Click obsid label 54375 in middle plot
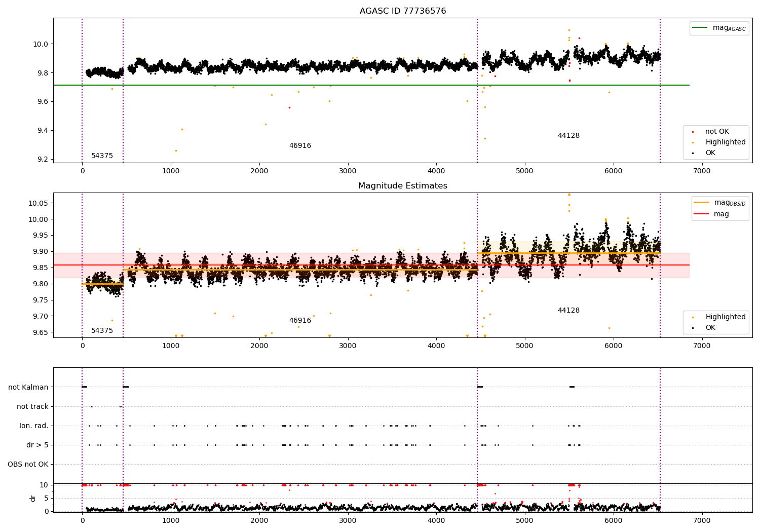 pos(102,331)
